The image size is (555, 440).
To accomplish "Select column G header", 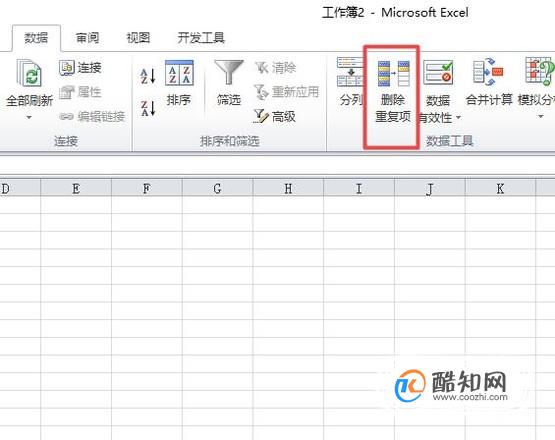I will point(217,188).
